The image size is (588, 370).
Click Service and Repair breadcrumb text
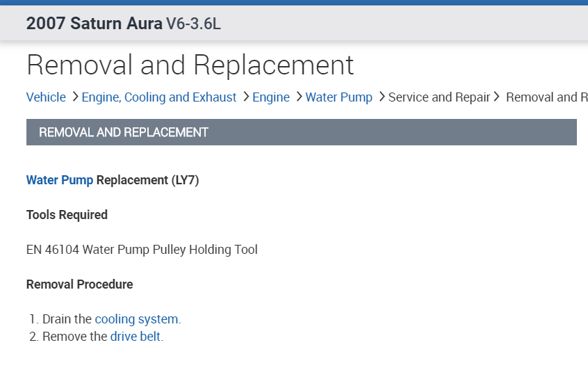439,97
